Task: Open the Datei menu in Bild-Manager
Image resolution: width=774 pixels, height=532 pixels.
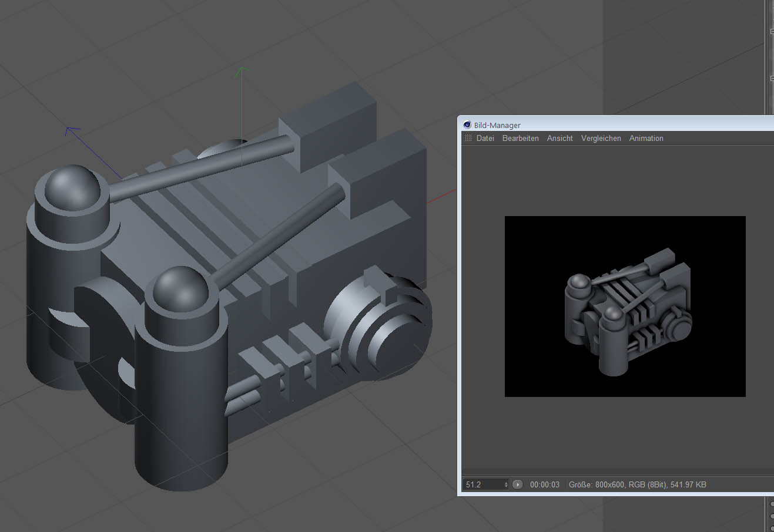Action: (485, 138)
